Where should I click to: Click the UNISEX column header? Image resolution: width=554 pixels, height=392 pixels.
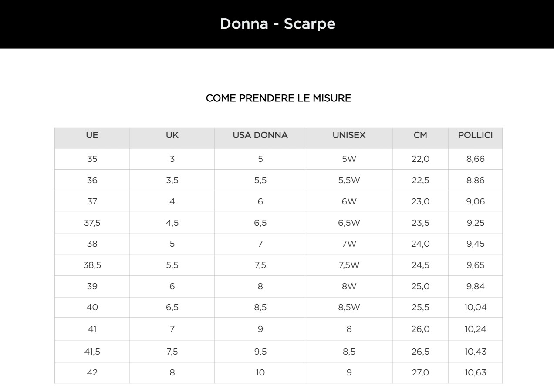point(349,135)
